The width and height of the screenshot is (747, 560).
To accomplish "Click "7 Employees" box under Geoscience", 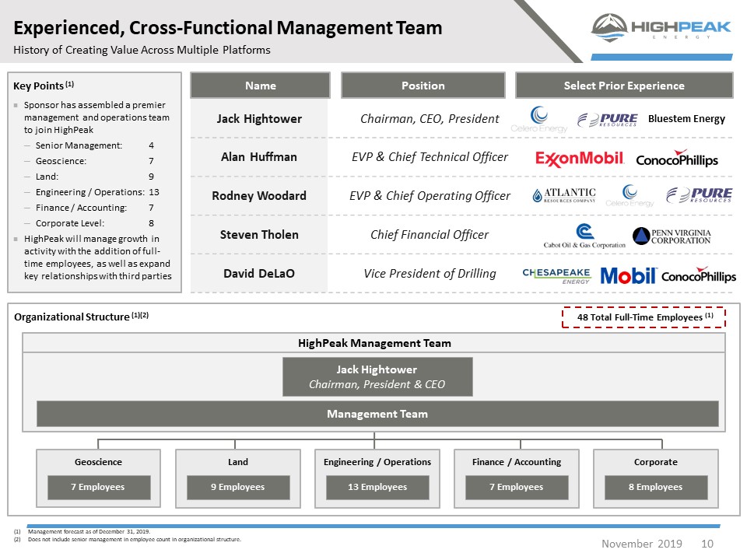I will click(x=99, y=487).
